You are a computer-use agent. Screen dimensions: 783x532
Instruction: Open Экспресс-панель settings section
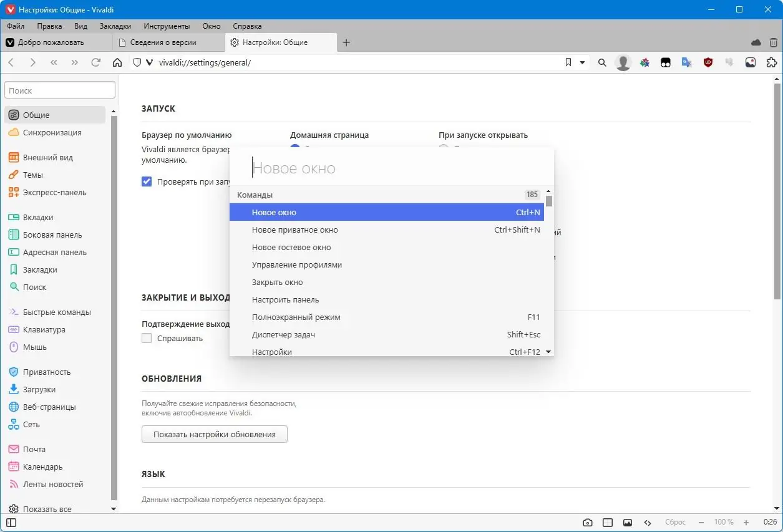click(55, 192)
